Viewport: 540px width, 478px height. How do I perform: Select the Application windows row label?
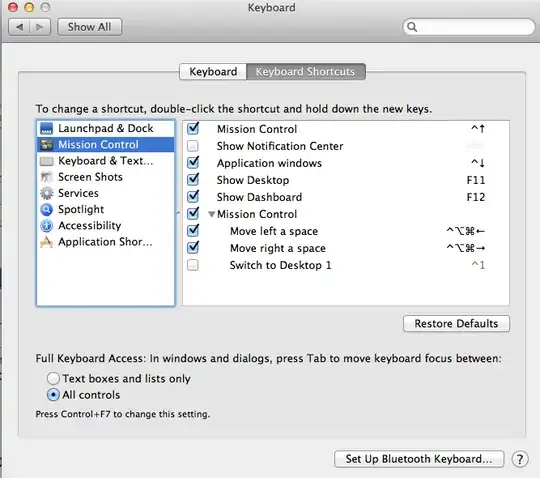coord(269,163)
